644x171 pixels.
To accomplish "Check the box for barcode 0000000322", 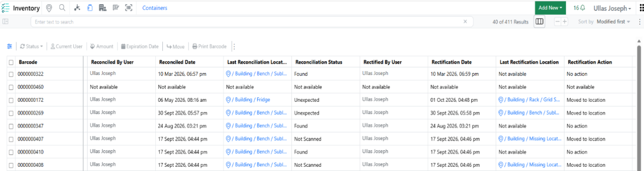I will tap(11, 74).
